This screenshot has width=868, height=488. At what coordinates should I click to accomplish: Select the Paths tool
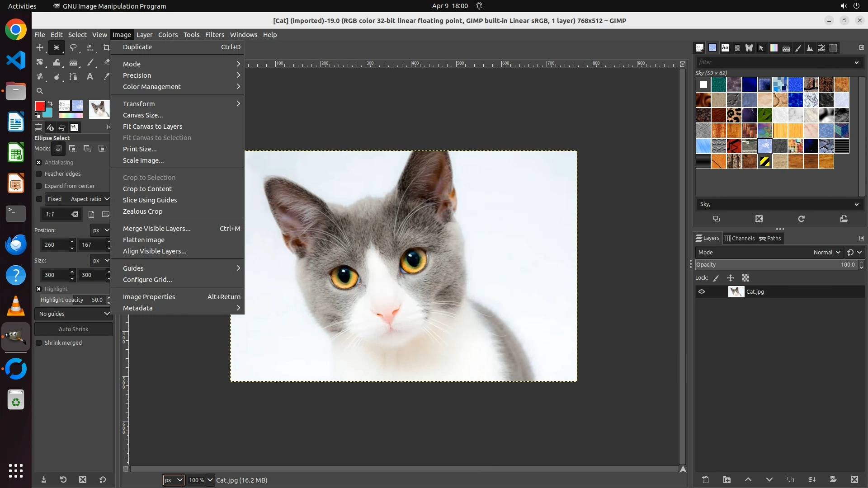coord(73,77)
